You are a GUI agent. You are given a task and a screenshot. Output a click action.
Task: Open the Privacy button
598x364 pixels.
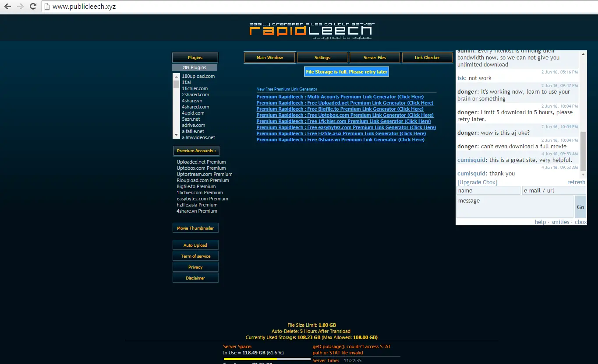(195, 267)
